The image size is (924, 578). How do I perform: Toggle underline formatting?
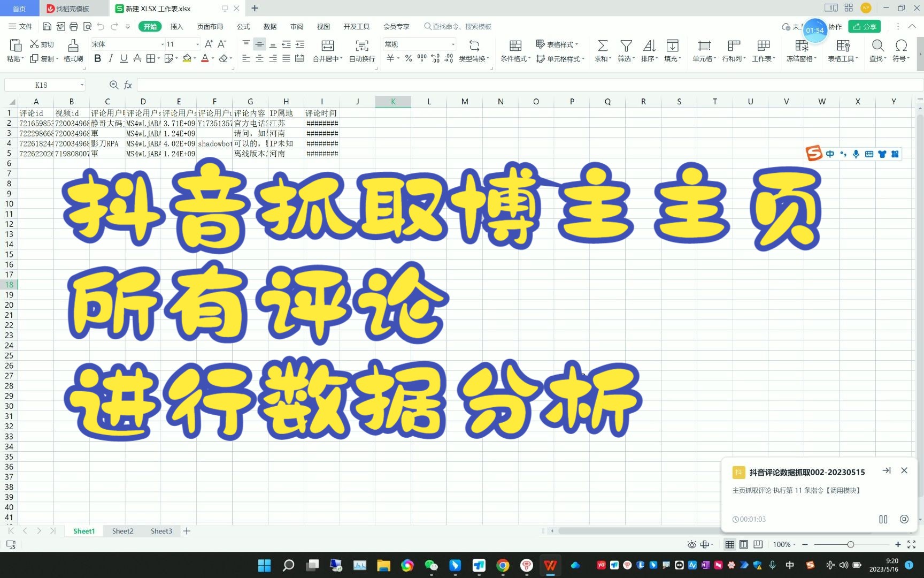click(123, 58)
